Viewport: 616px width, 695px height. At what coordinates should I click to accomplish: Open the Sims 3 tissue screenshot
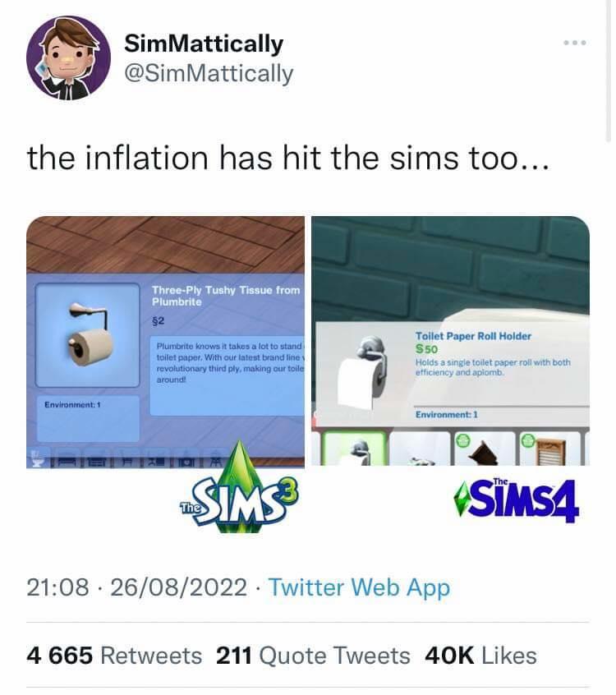click(165, 342)
